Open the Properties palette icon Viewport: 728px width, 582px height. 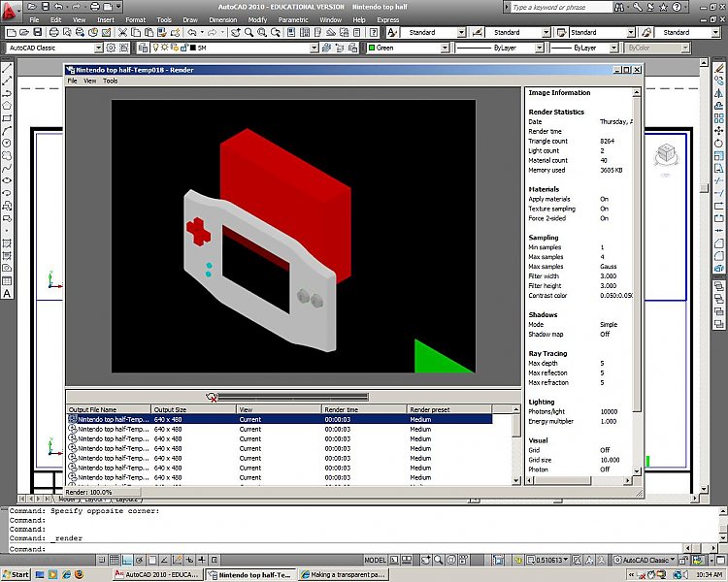point(291,32)
